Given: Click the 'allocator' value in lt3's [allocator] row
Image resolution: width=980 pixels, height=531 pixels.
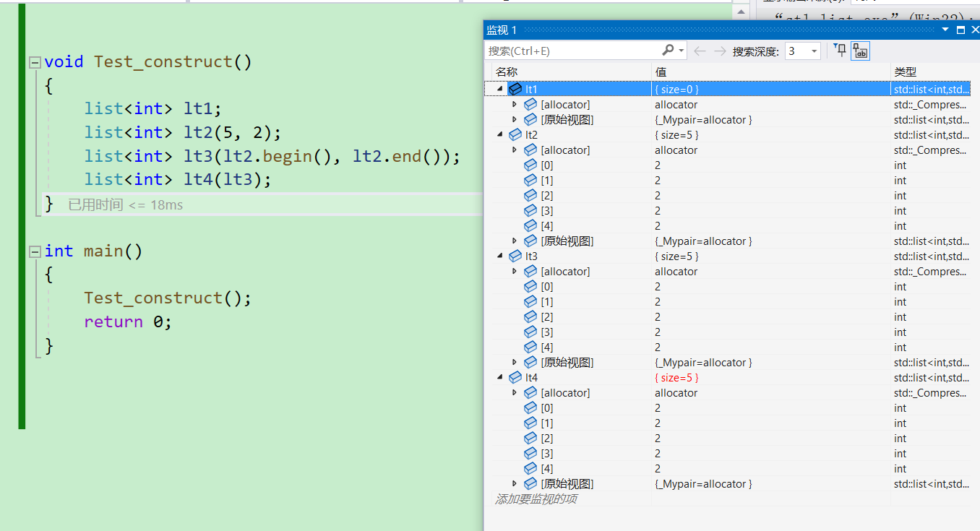Looking at the screenshot, I should pyautogui.click(x=676, y=272).
